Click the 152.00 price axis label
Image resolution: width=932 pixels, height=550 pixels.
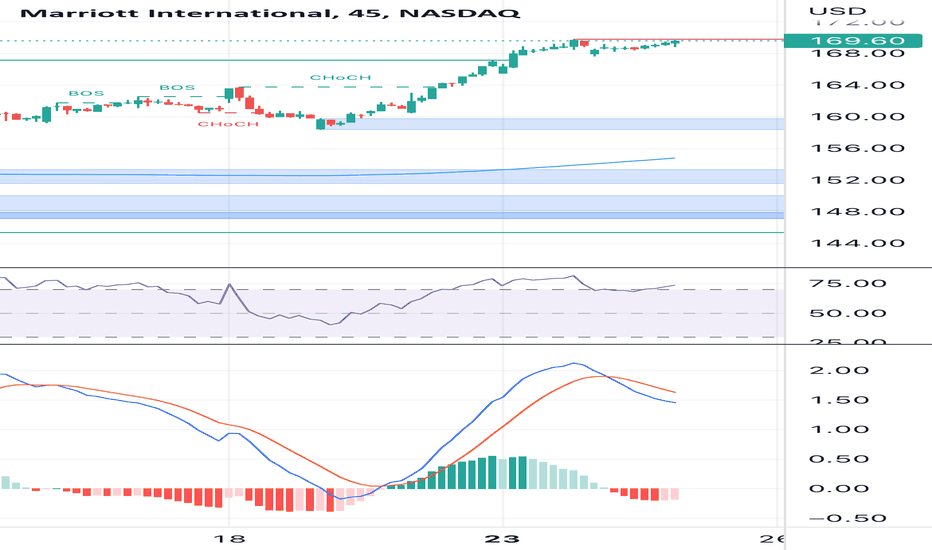coord(857,180)
